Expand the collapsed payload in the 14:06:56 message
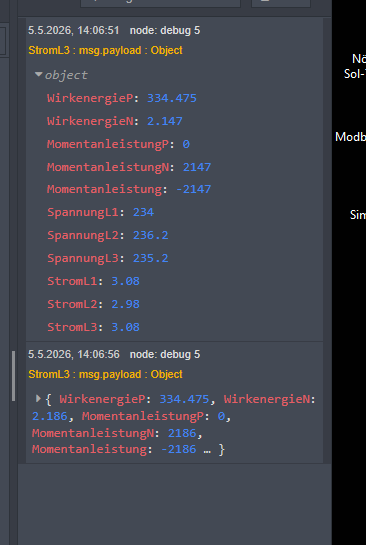366x545 pixels. [x=39, y=399]
